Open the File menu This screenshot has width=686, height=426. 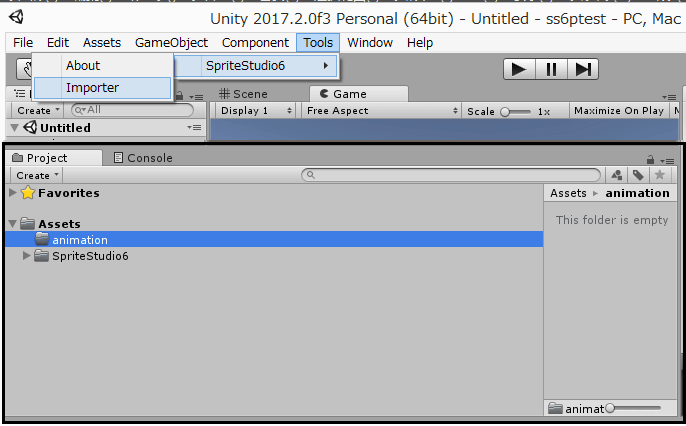tap(23, 42)
